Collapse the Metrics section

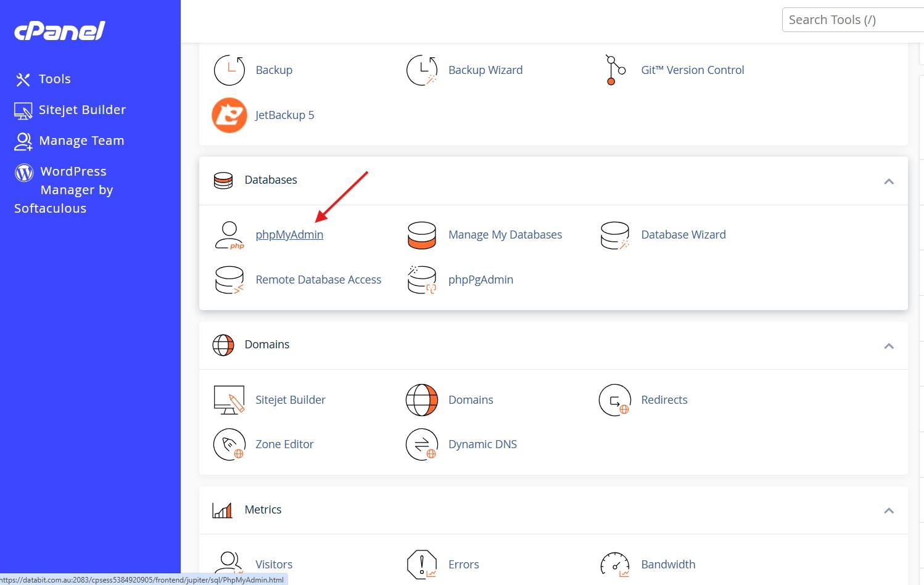(x=889, y=510)
